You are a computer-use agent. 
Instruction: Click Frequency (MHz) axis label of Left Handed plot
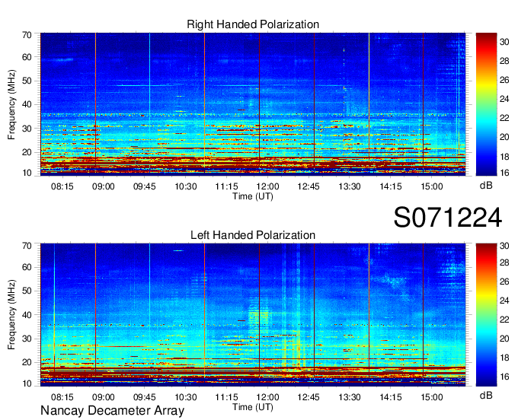click(11, 315)
